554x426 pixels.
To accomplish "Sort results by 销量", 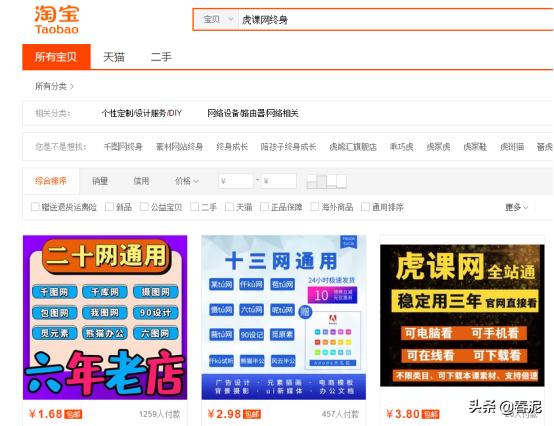I will pyautogui.click(x=100, y=181).
